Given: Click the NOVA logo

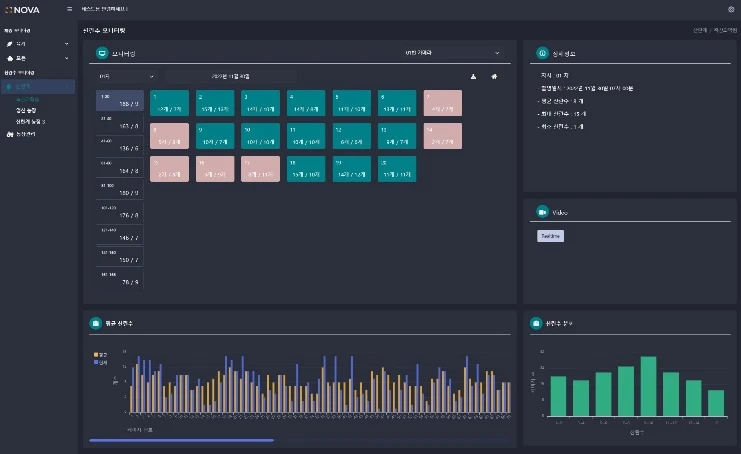Looking at the screenshot, I should 22,10.
